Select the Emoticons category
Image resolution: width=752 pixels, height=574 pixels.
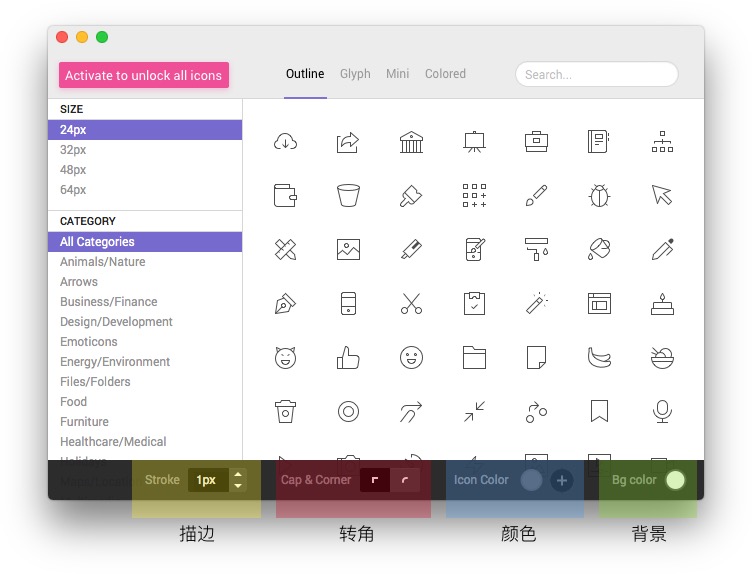(145, 342)
